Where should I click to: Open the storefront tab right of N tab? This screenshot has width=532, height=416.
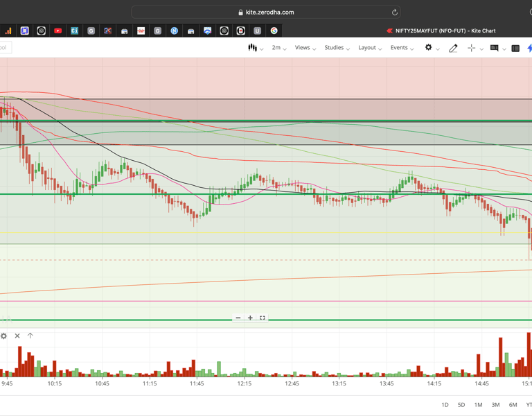point(190,31)
